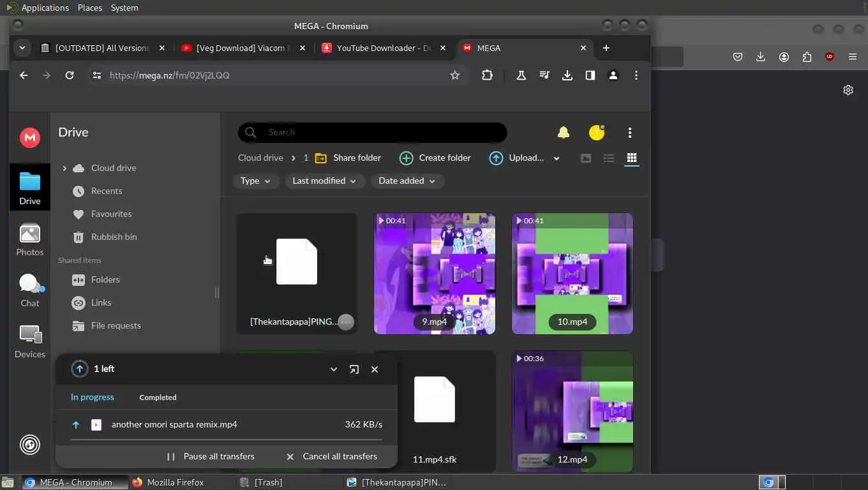Click breadcrumb folder 1
Image resolution: width=868 pixels, height=490 pixels.
point(306,158)
